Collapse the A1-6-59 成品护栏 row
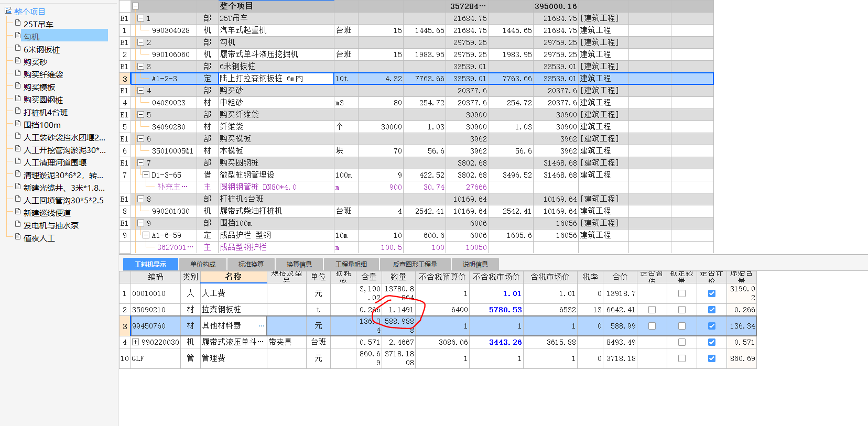Image resolution: width=868 pixels, height=426 pixels. 146,235
